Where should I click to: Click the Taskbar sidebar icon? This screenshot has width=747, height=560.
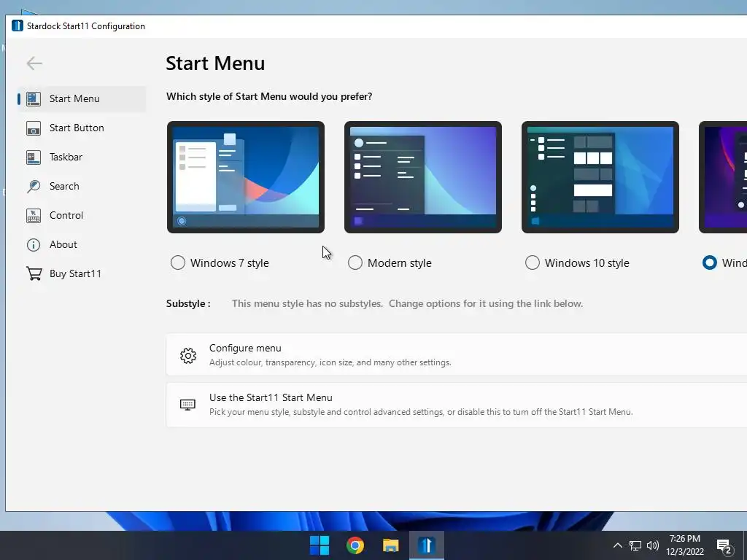(x=34, y=157)
